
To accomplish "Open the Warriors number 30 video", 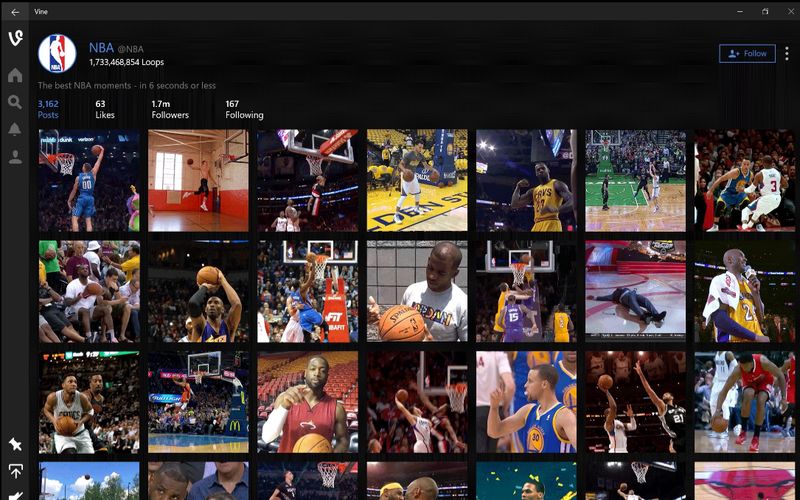I will (x=526, y=402).
